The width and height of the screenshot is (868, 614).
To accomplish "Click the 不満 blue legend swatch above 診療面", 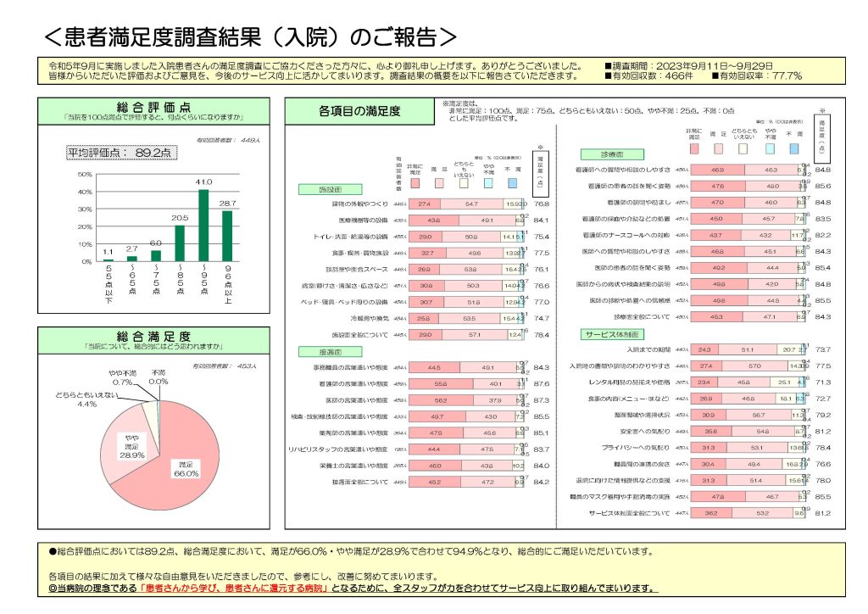I will [793, 148].
